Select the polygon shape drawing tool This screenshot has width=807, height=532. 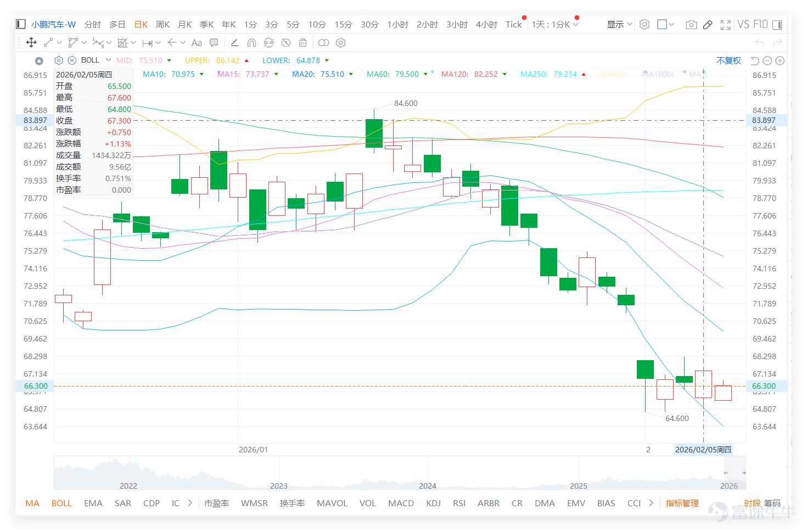click(x=73, y=42)
